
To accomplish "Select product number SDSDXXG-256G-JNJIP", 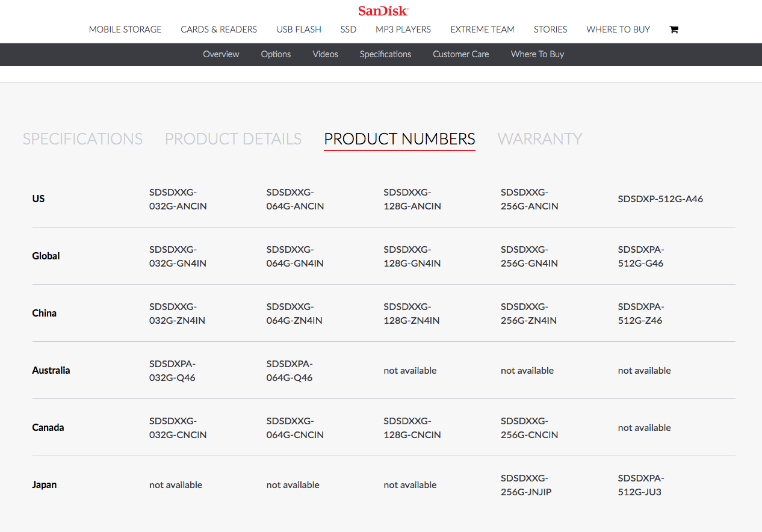I will (527, 485).
